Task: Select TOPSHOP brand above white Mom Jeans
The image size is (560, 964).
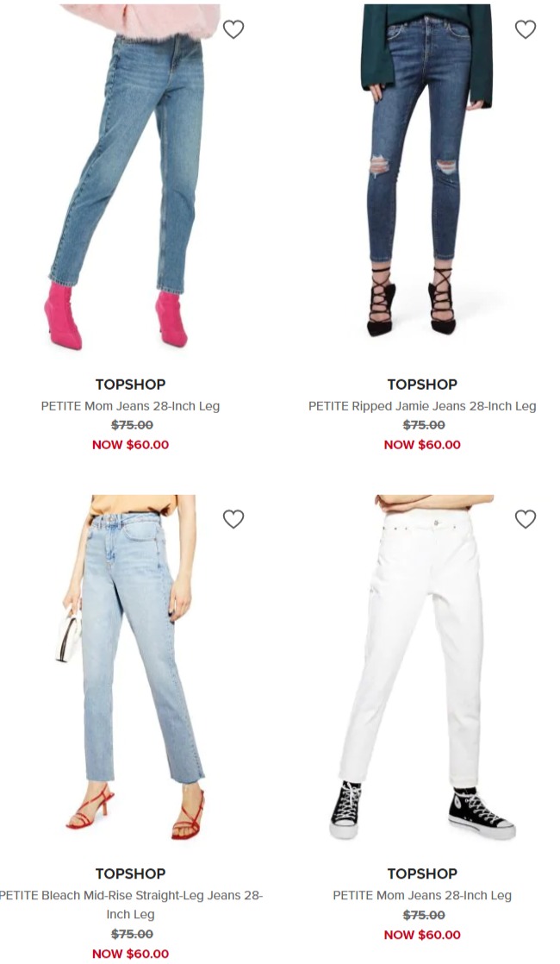Action: (x=422, y=873)
